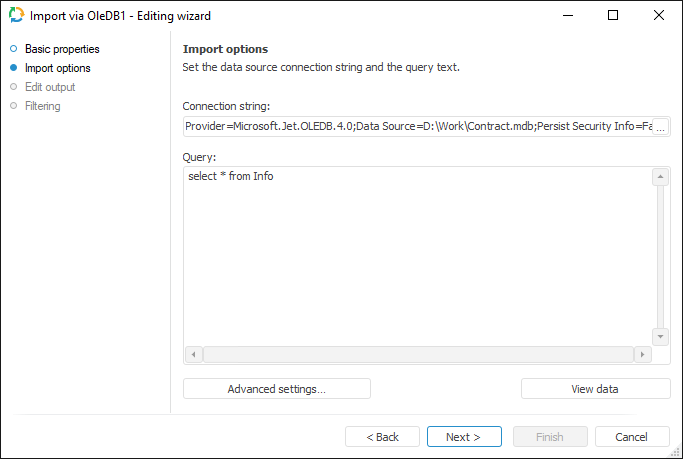683x459 pixels.
Task: Proceed with the Next > button
Action: tap(464, 437)
